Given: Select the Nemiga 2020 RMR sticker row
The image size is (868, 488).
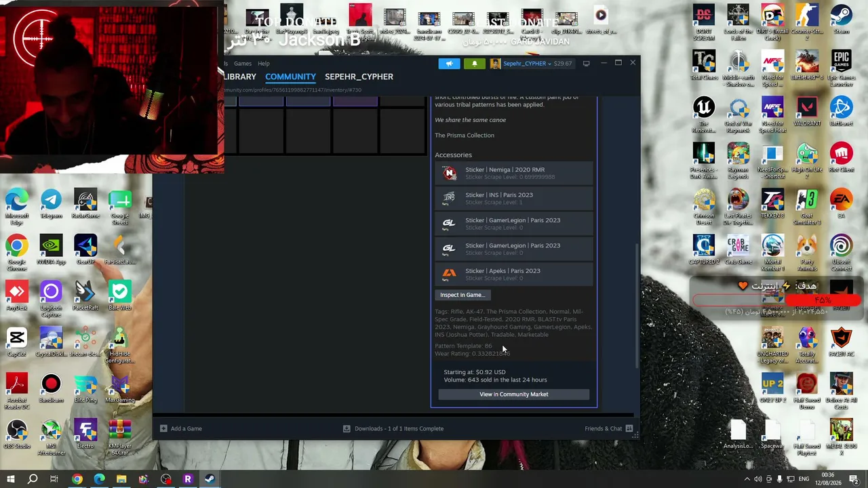Looking at the screenshot, I should (x=514, y=173).
